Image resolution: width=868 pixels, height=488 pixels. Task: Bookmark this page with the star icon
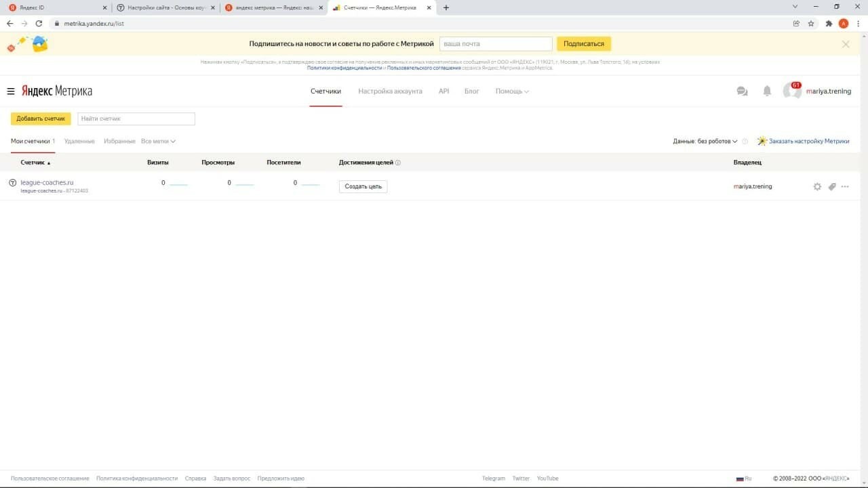[x=811, y=23]
